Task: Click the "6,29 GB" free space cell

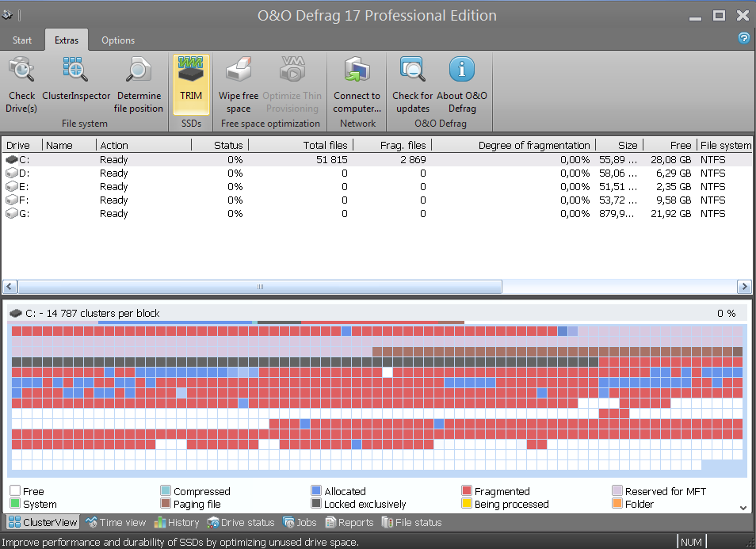Action: (x=673, y=173)
